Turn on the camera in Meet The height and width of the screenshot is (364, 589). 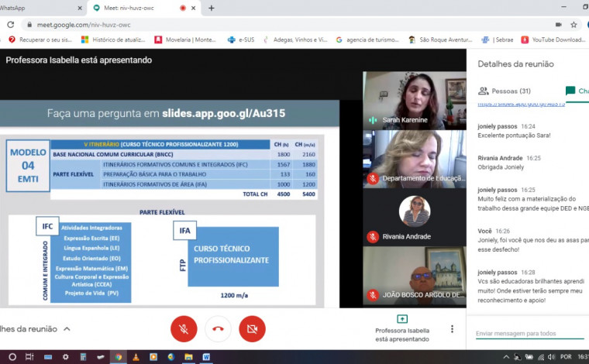[x=252, y=328]
